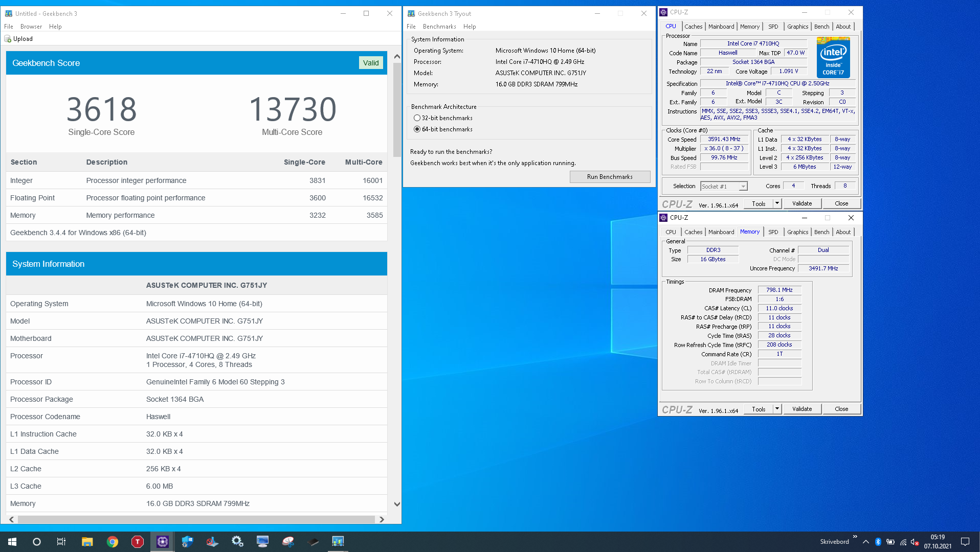Click the Run Benchmarks button
The width and height of the screenshot is (980, 552).
click(x=610, y=177)
